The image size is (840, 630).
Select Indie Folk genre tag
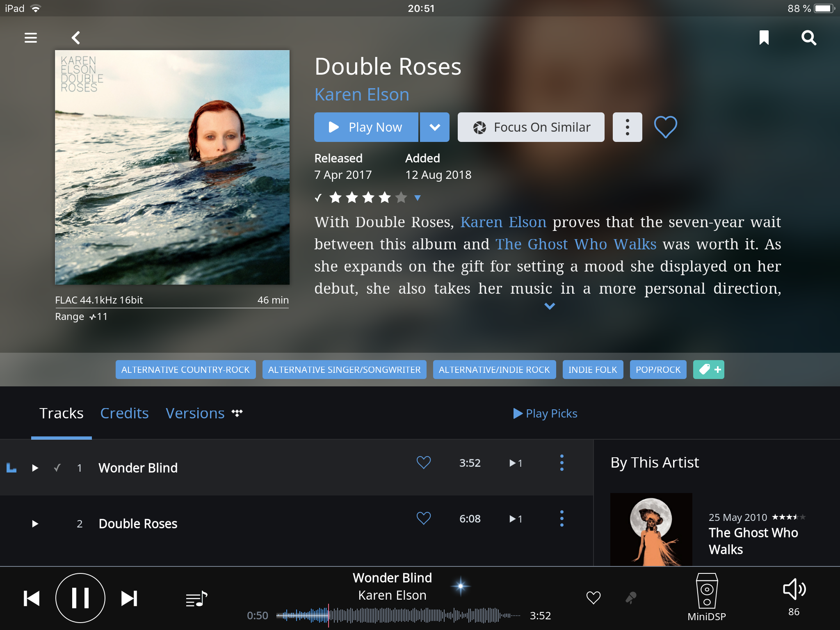593,370
